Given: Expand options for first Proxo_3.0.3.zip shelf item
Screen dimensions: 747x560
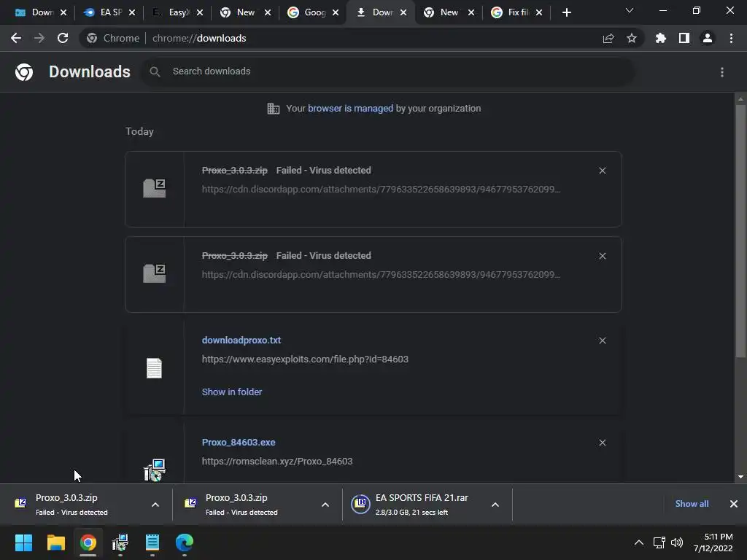Looking at the screenshot, I should point(155,505).
